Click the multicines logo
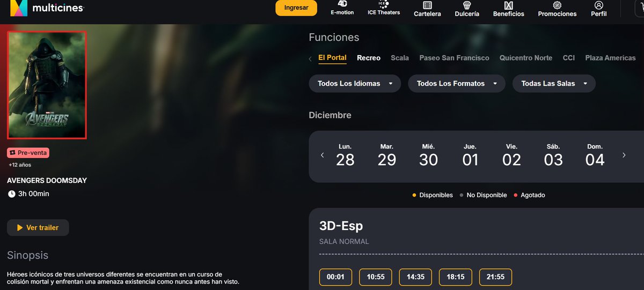The height and width of the screenshot is (290, 644). click(x=47, y=8)
